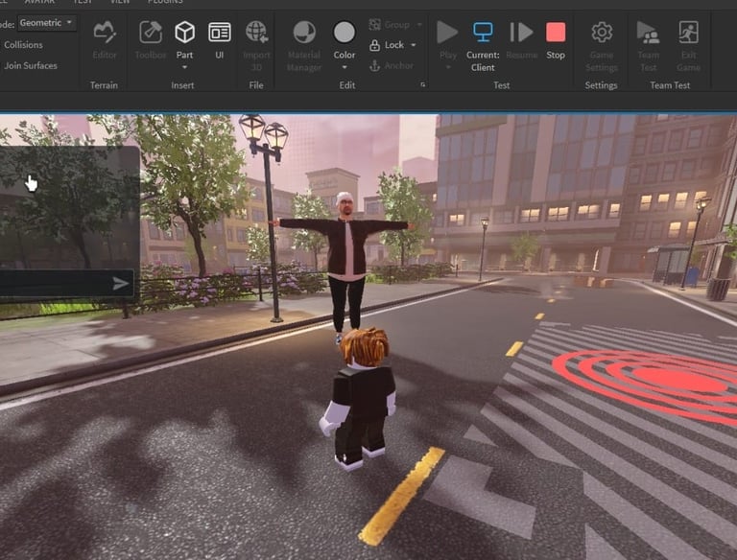Expand the Color dropdown arrow

[x=345, y=68]
